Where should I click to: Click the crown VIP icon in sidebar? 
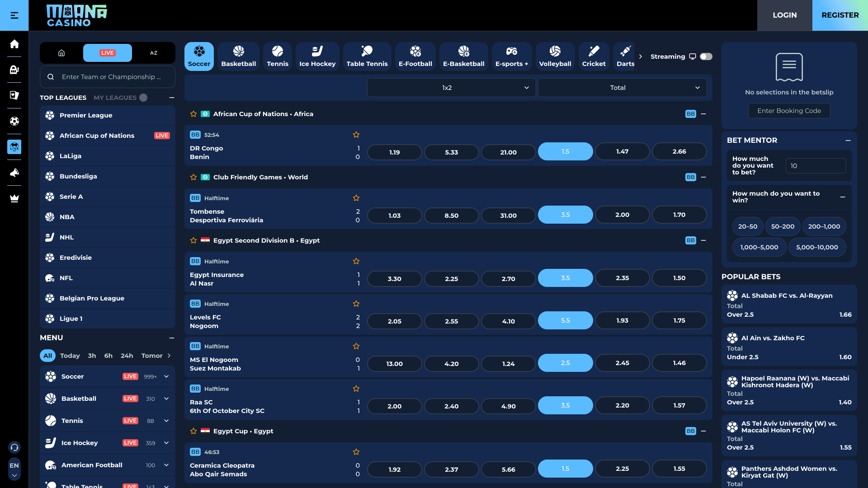[x=14, y=198]
